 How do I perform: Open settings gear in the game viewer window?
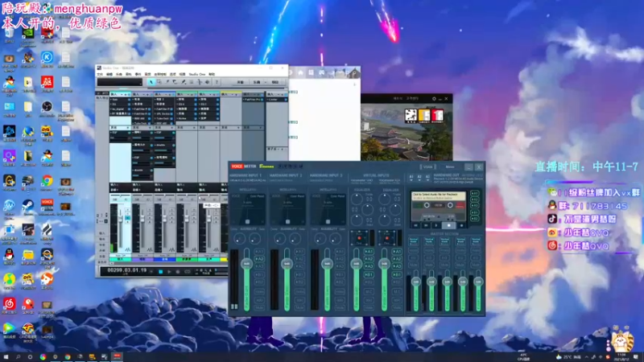[x=434, y=98]
